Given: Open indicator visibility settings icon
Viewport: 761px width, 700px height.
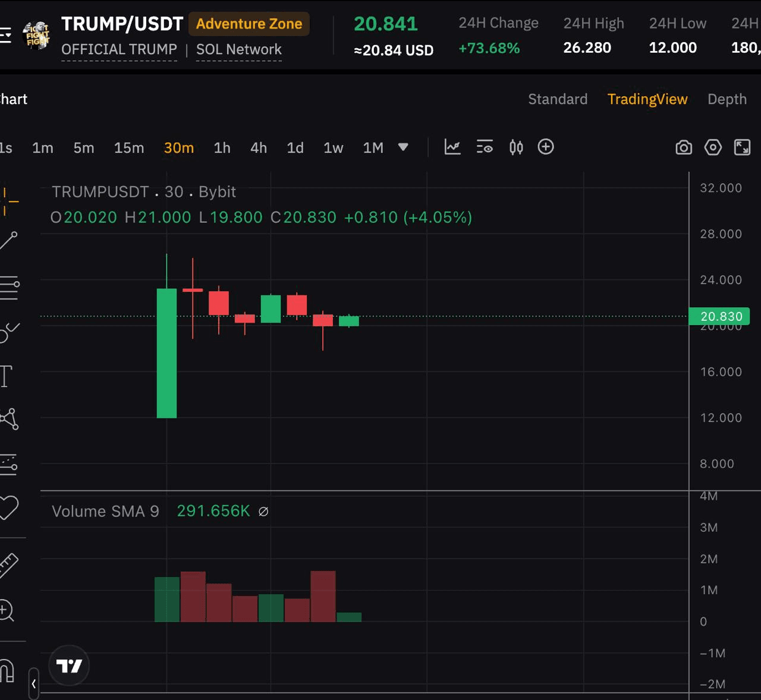Looking at the screenshot, I should point(485,147).
